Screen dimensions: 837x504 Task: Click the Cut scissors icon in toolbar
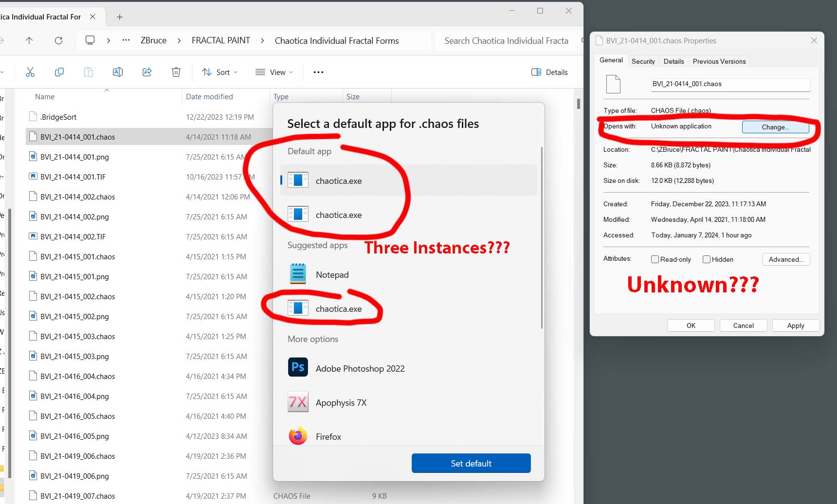[x=30, y=72]
